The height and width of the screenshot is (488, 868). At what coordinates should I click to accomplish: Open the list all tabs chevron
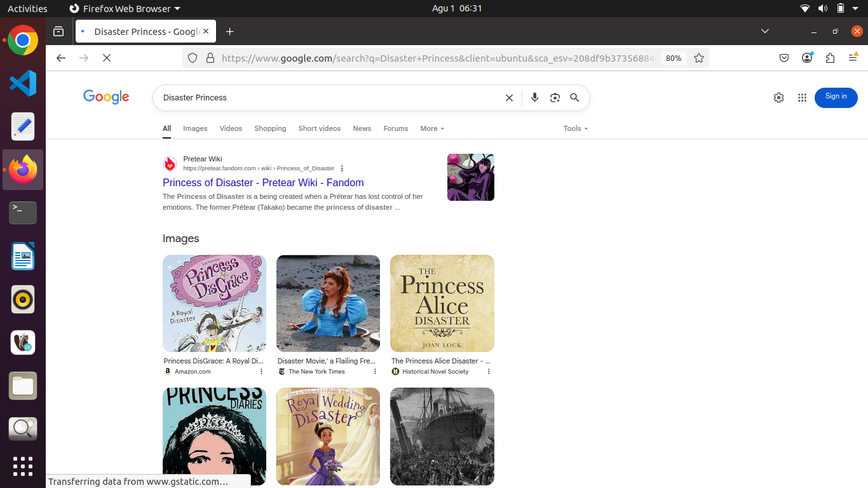tap(765, 31)
